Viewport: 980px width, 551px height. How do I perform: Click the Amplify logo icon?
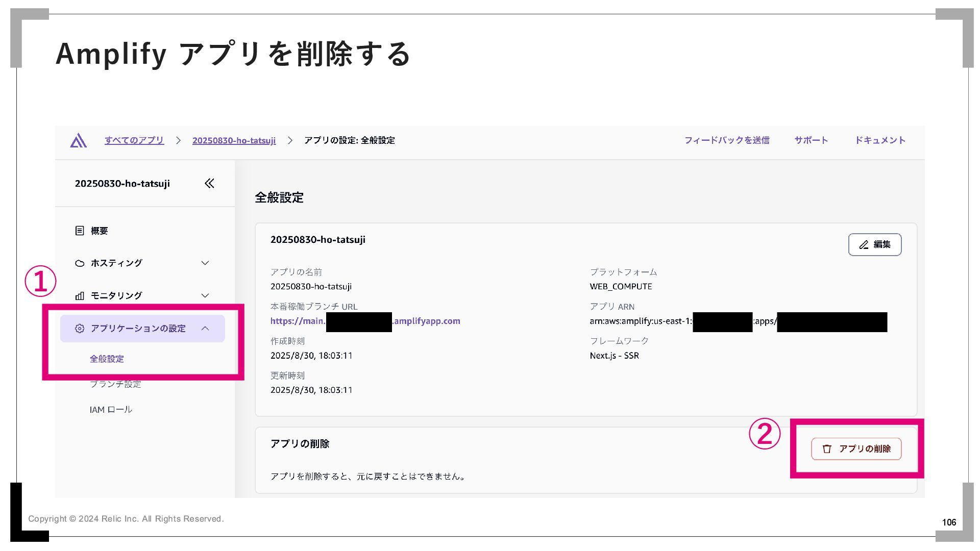click(78, 140)
